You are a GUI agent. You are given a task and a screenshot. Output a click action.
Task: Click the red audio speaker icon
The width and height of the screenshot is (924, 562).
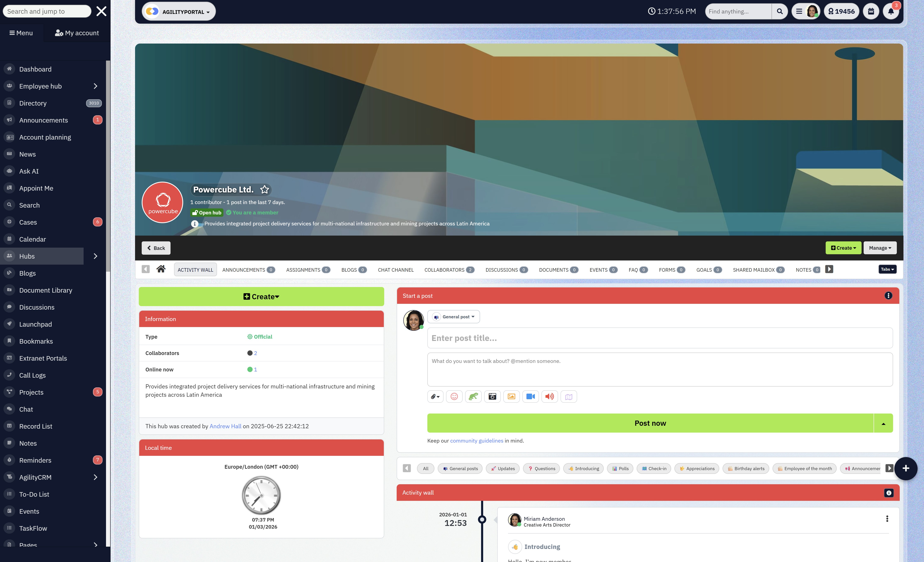(x=549, y=396)
